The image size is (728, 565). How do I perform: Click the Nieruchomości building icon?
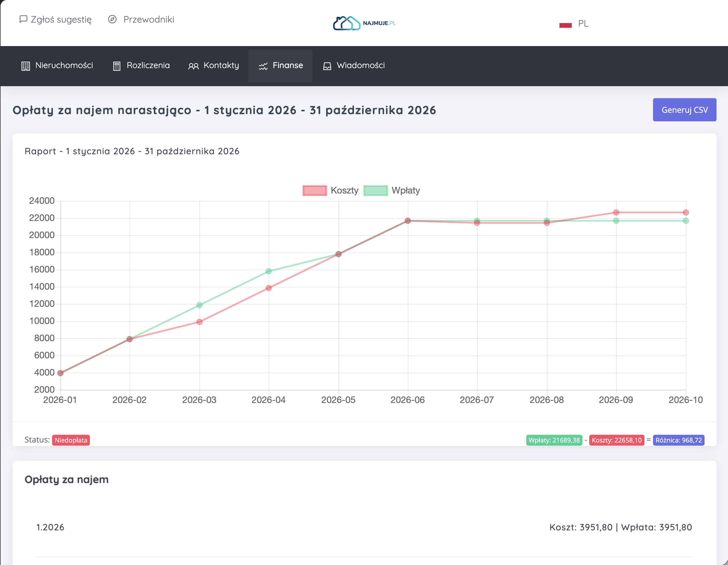click(26, 66)
